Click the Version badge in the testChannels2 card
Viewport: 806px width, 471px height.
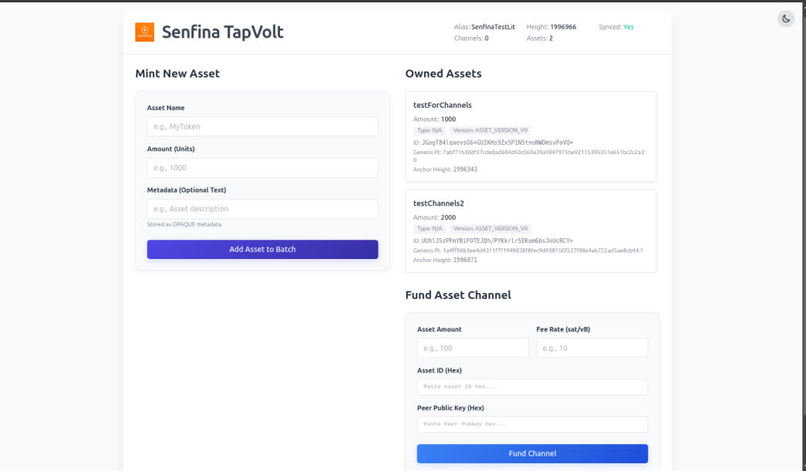coord(490,228)
